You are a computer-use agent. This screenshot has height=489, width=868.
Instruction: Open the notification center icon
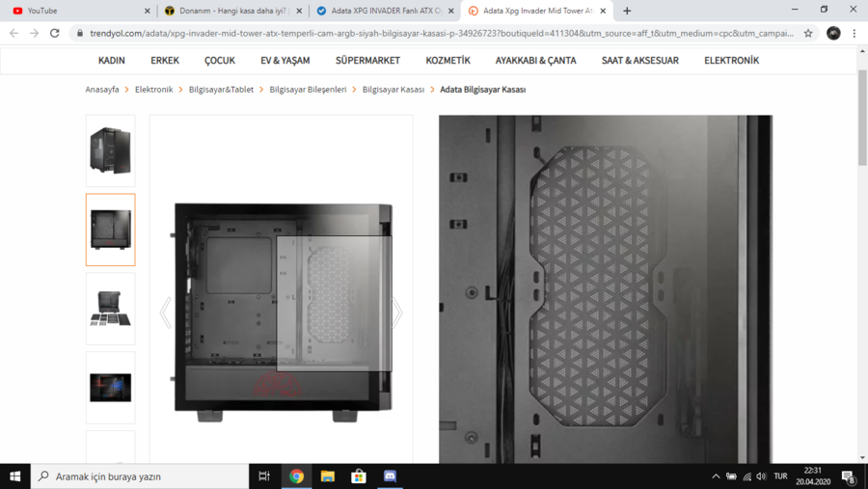(x=849, y=476)
